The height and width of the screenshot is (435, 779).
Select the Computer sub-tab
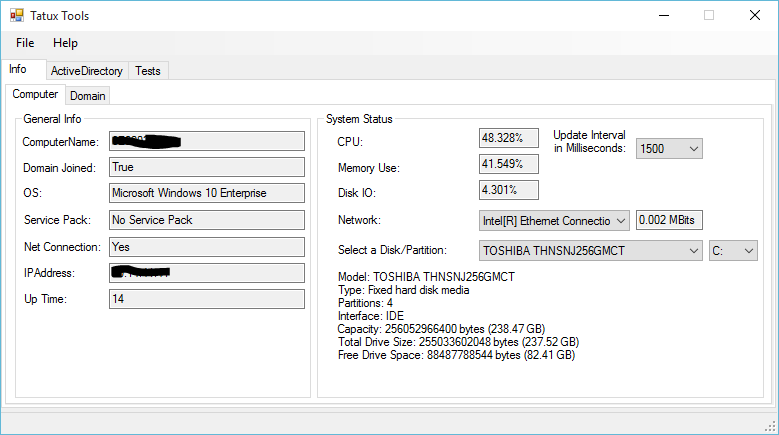tap(35, 94)
